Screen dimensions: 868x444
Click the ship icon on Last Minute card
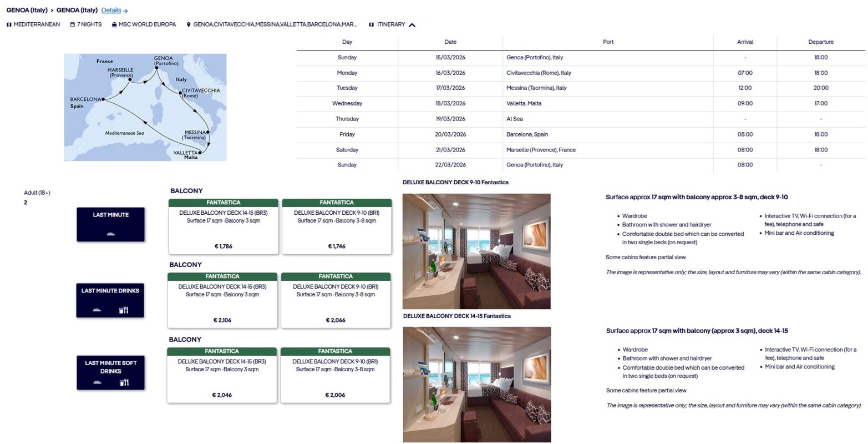[110, 234]
